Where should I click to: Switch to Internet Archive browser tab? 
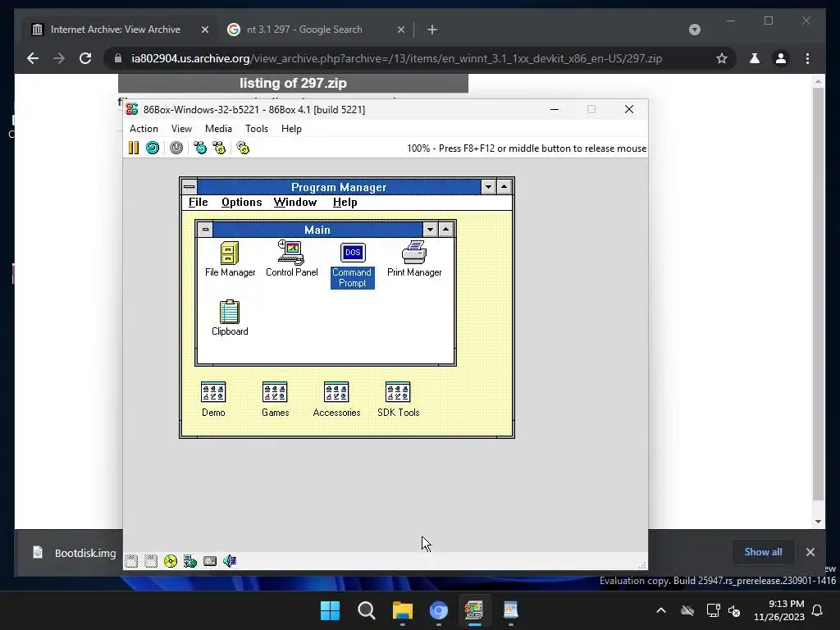(115, 30)
